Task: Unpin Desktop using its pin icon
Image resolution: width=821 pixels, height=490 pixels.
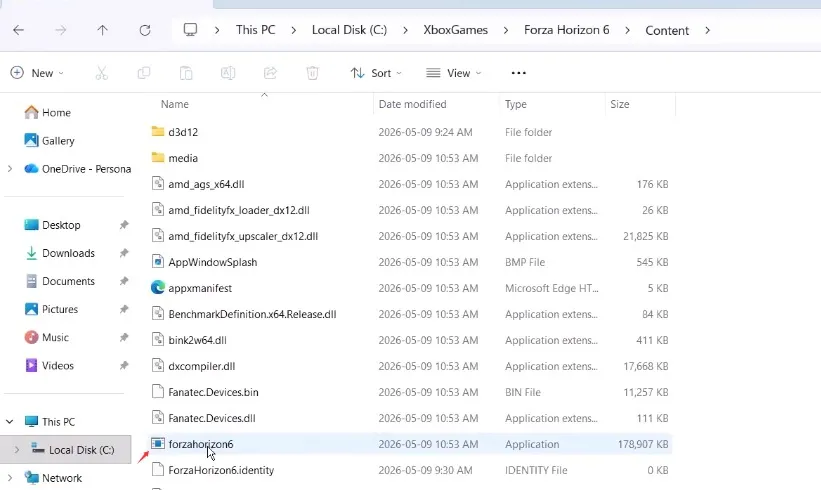Action: pyautogui.click(x=124, y=225)
